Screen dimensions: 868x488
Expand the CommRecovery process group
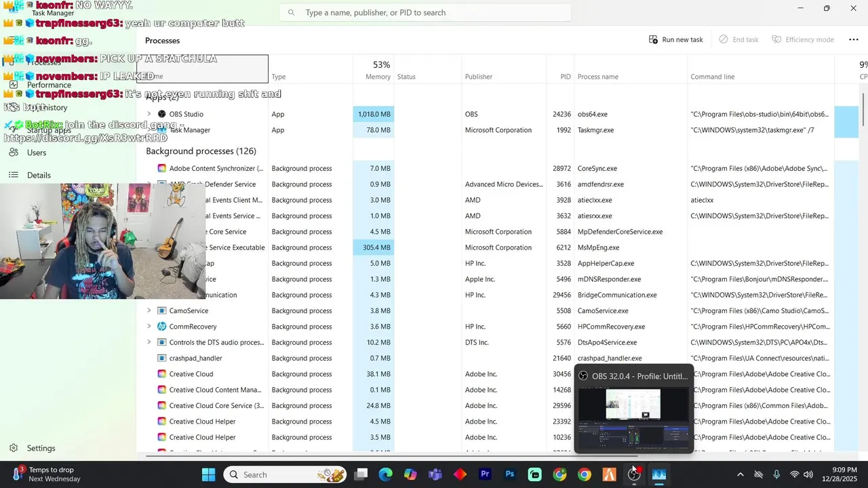coord(149,326)
